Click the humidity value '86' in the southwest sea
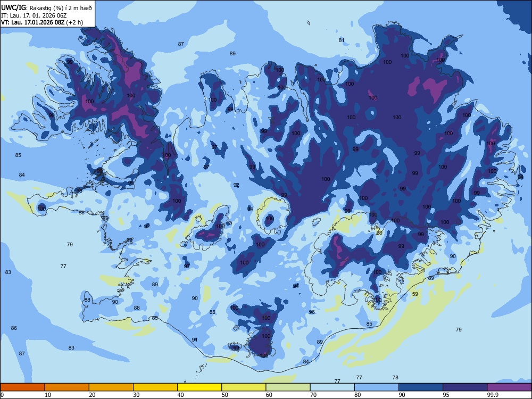532x399 pixels. coord(14,328)
